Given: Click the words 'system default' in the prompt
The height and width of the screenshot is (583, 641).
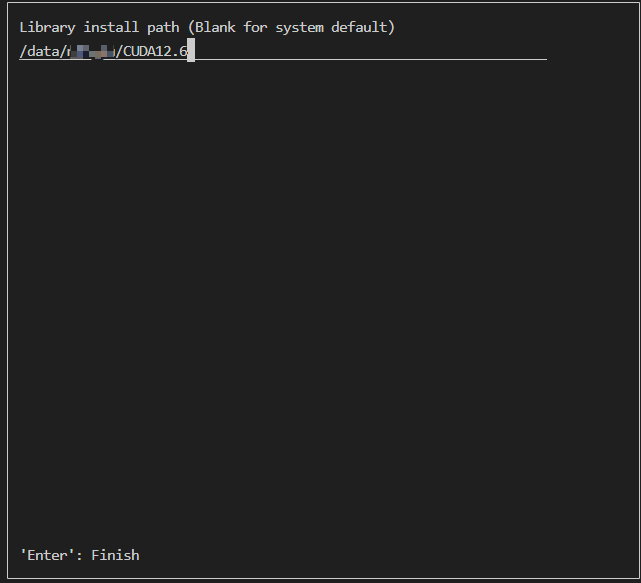Looking at the screenshot, I should (331, 28).
